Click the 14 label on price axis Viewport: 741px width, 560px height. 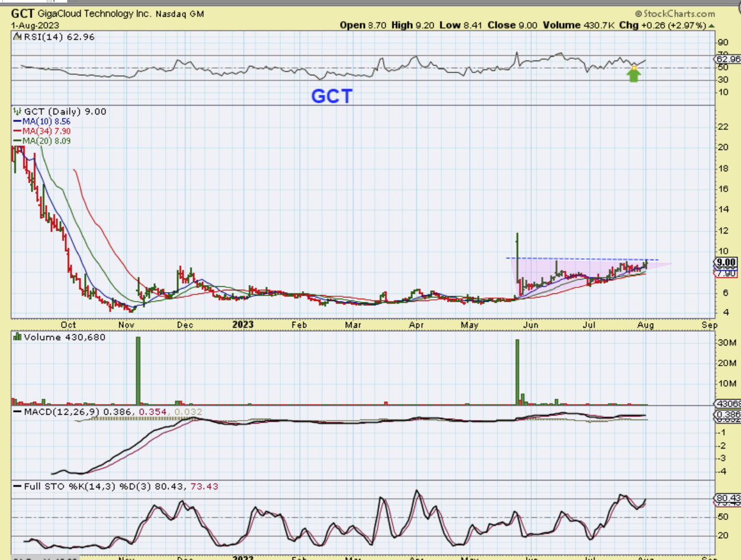(x=723, y=210)
